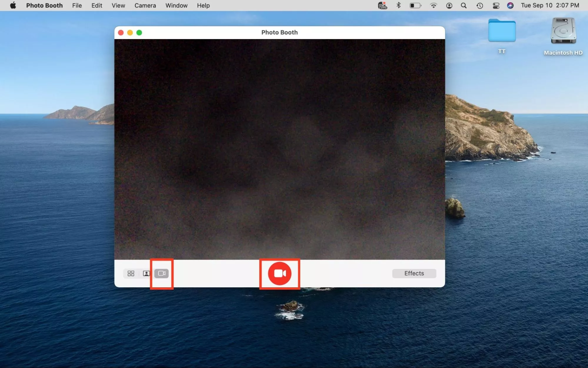This screenshot has width=588, height=368.
Task: Expand the Window menu
Action: (x=176, y=6)
